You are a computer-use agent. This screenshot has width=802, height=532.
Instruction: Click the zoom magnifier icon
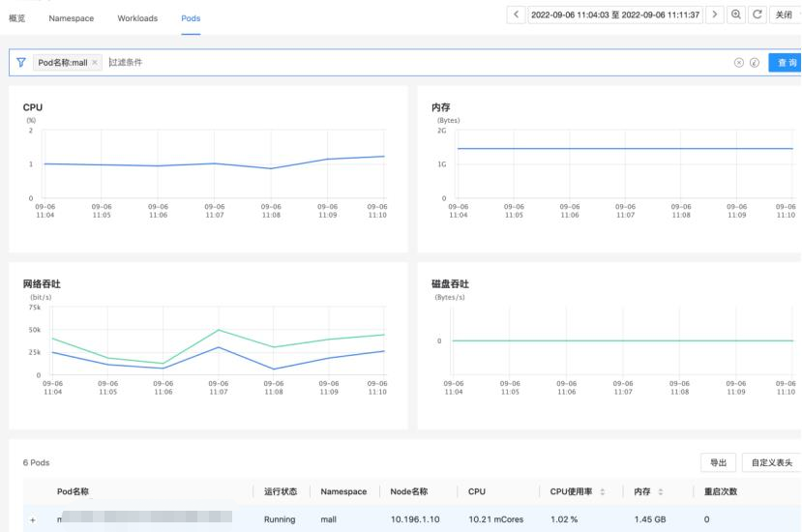[x=737, y=15]
